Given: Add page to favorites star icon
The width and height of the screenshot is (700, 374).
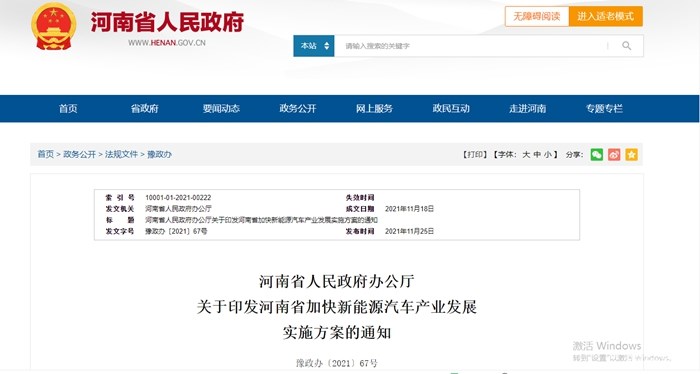Looking at the screenshot, I should pos(631,154).
